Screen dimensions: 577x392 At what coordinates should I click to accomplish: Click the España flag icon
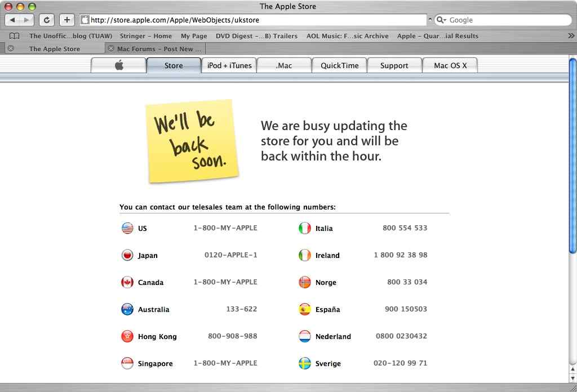[x=305, y=309]
